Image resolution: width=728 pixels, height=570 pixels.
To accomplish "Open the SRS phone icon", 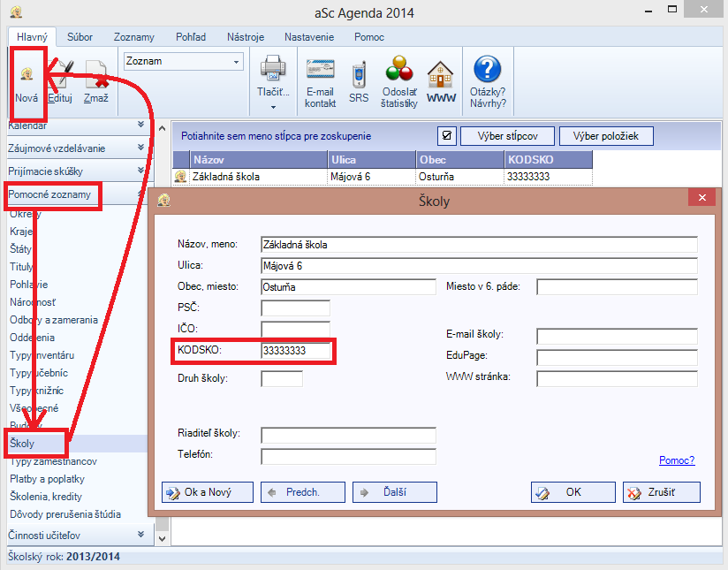I will (x=359, y=74).
